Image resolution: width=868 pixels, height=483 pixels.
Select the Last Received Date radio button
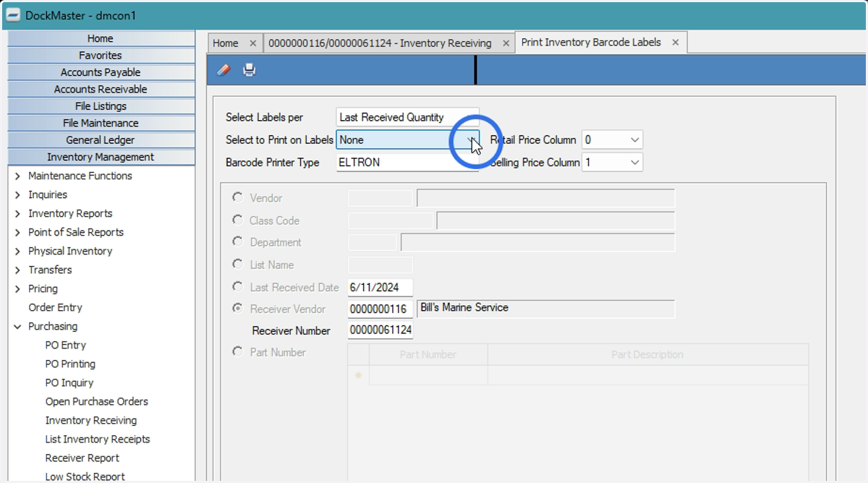237,287
